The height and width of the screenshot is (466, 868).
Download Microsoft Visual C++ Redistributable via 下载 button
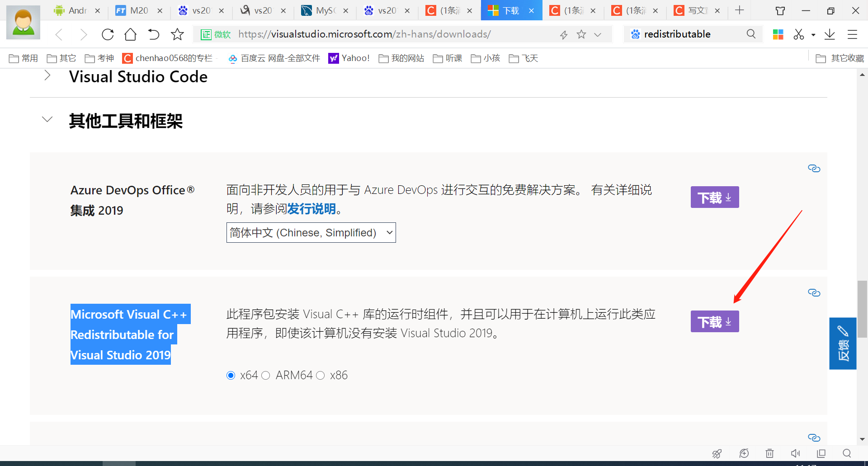tap(714, 321)
